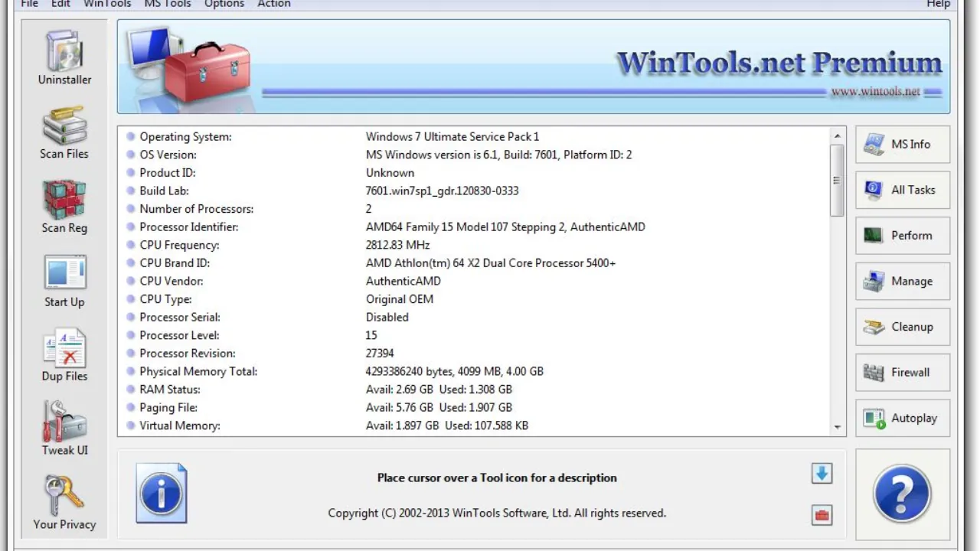Click the Autoplay button
This screenshot has height=551, width=980.
(902, 419)
